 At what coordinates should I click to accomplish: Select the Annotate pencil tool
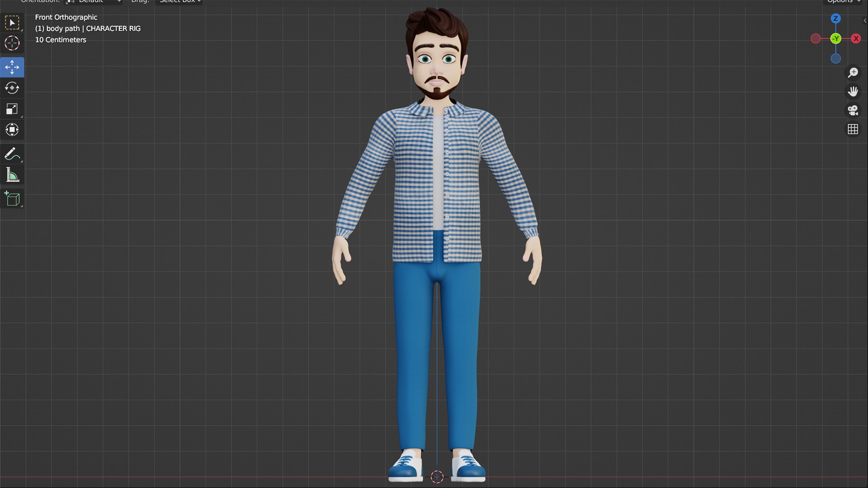point(12,154)
